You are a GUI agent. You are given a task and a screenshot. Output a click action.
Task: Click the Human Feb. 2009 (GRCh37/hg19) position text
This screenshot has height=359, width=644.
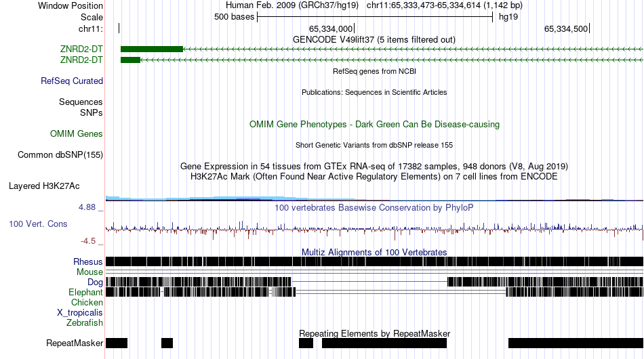point(292,5)
